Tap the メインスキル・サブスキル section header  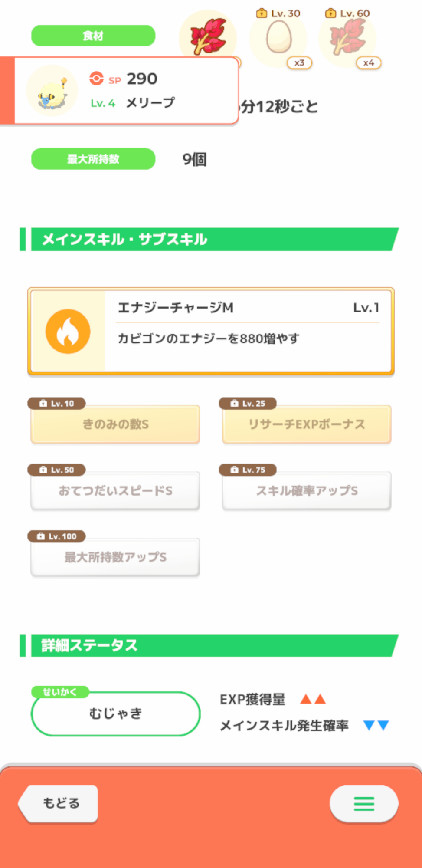(x=209, y=239)
